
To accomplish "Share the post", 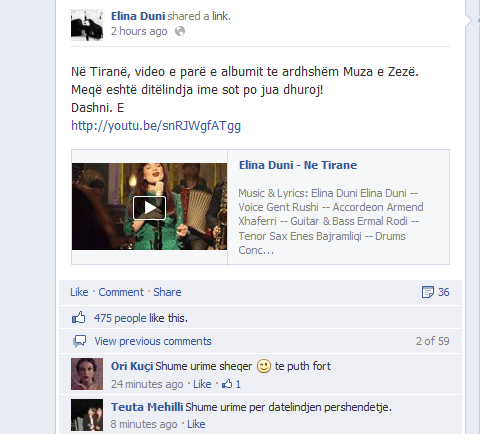I will click(x=167, y=292).
